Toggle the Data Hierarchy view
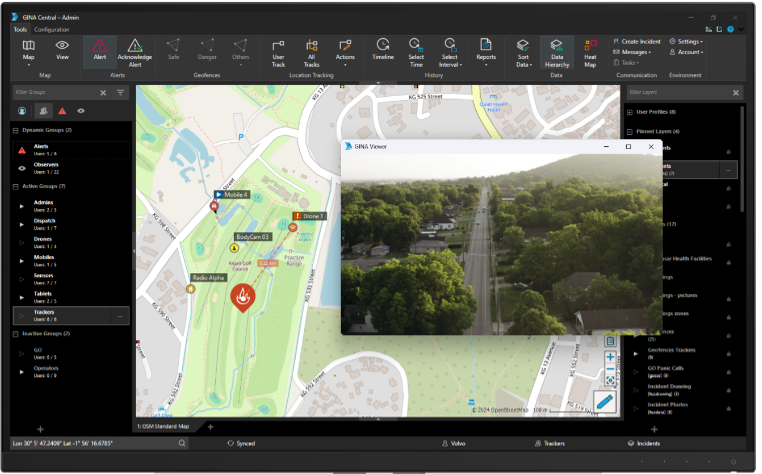 [x=556, y=50]
